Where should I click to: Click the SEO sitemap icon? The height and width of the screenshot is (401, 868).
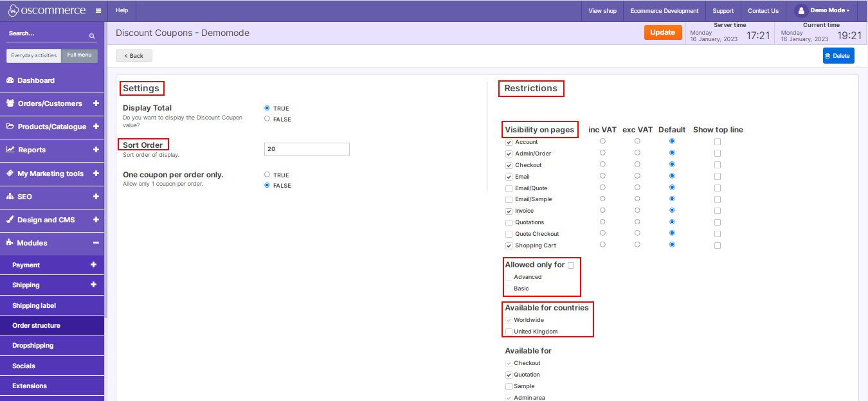10,197
